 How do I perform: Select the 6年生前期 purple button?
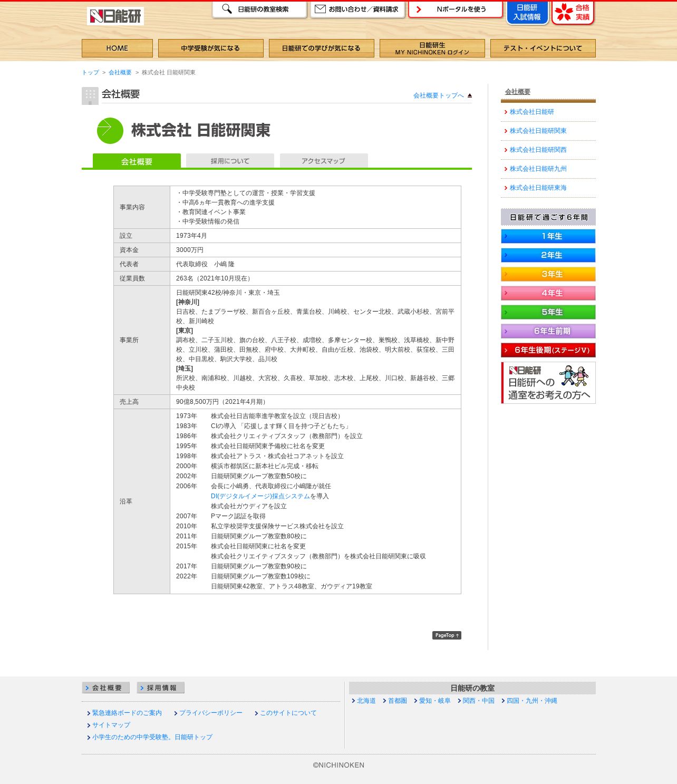point(548,331)
